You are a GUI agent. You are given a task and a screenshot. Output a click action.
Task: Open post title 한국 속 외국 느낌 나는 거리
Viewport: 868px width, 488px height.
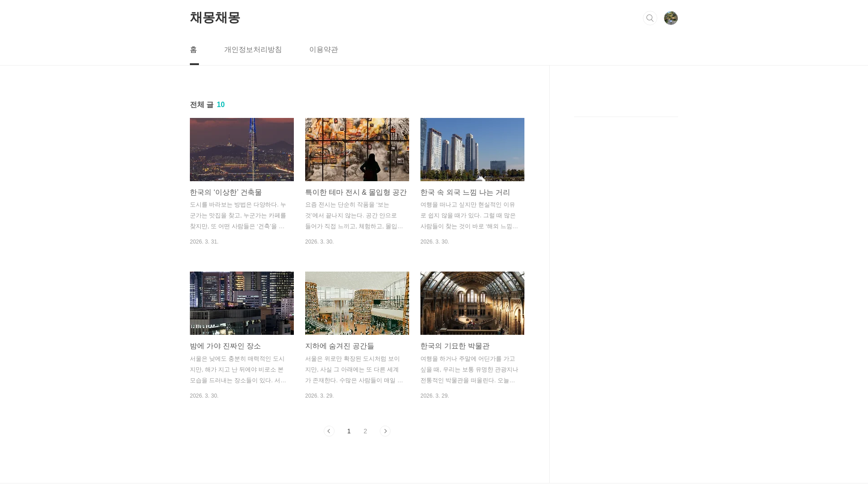[x=465, y=192]
